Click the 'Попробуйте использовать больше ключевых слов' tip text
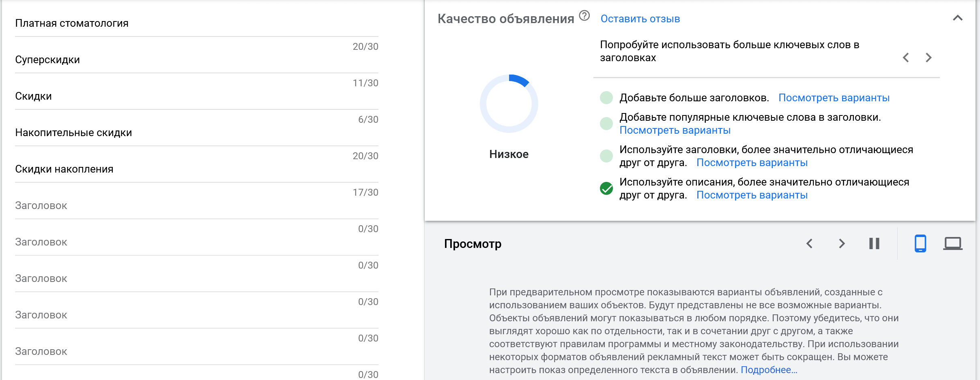This screenshot has width=980, height=380. coord(730,51)
